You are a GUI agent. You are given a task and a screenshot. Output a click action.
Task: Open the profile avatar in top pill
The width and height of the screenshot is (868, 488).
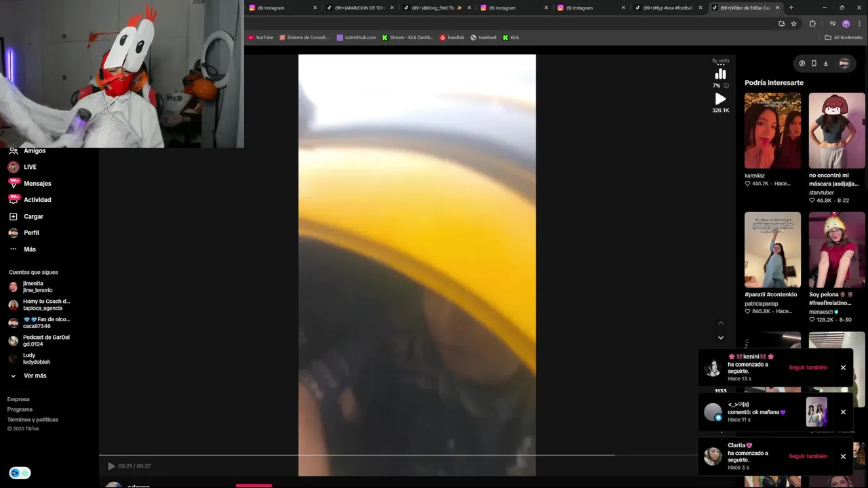point(844,63)
